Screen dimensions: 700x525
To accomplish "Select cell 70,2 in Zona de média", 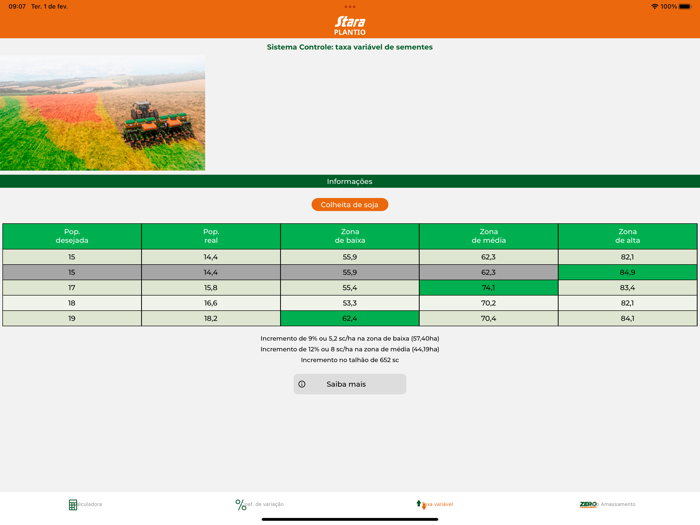I will point(489,303).
